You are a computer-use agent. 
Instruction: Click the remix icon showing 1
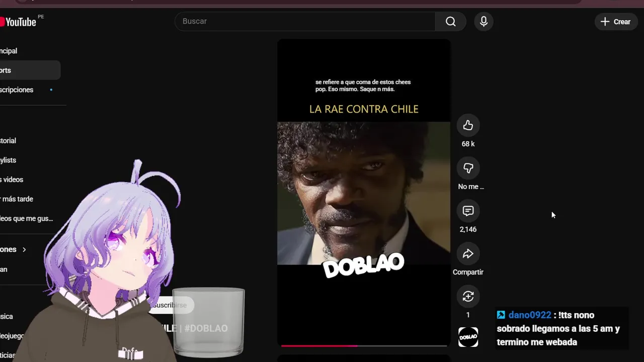coord(468,296)
